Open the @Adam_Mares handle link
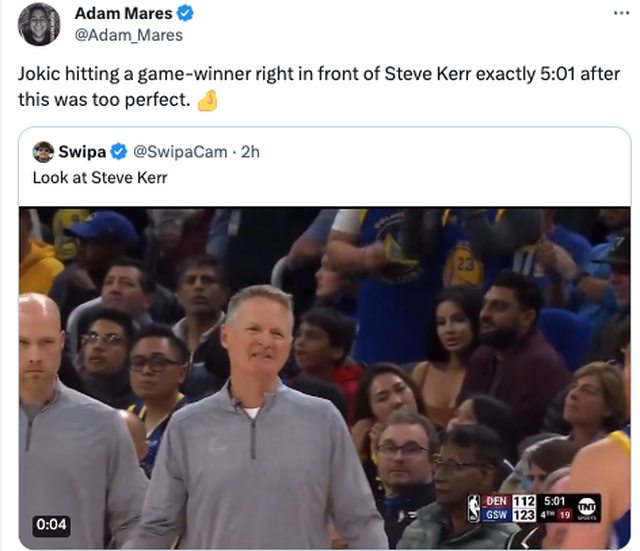This screenshot has width=640, height=551. tap(129, 35)
